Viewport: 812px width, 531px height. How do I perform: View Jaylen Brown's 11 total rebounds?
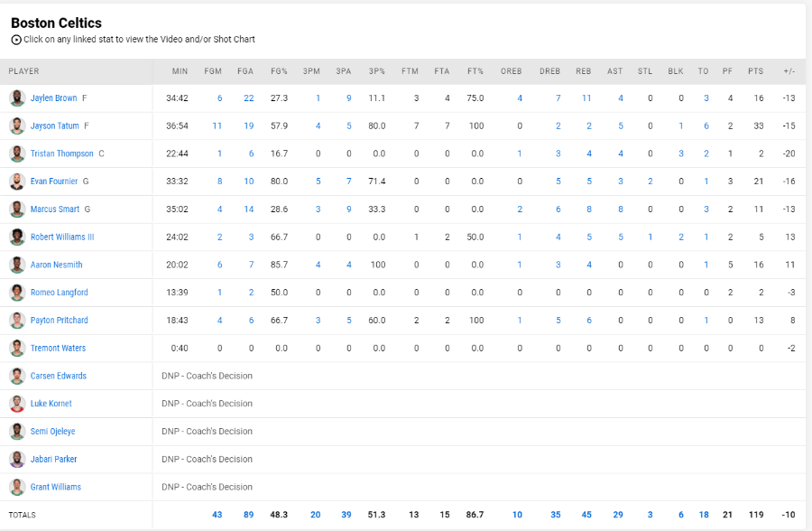coord(586,98)
